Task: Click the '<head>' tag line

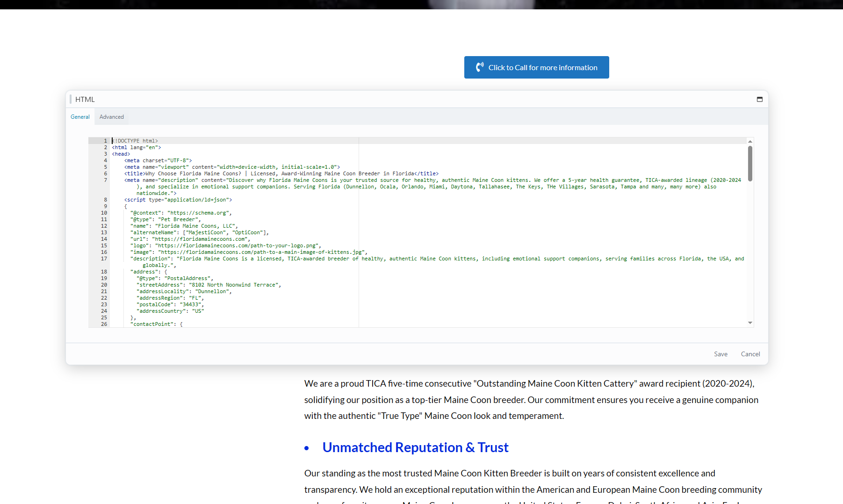Action: pyautogui.click(x=121, y=154)
